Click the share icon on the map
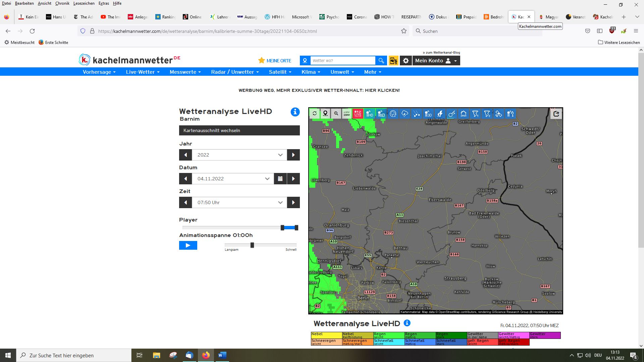644x362 pixels. click(x=556, y=114)
